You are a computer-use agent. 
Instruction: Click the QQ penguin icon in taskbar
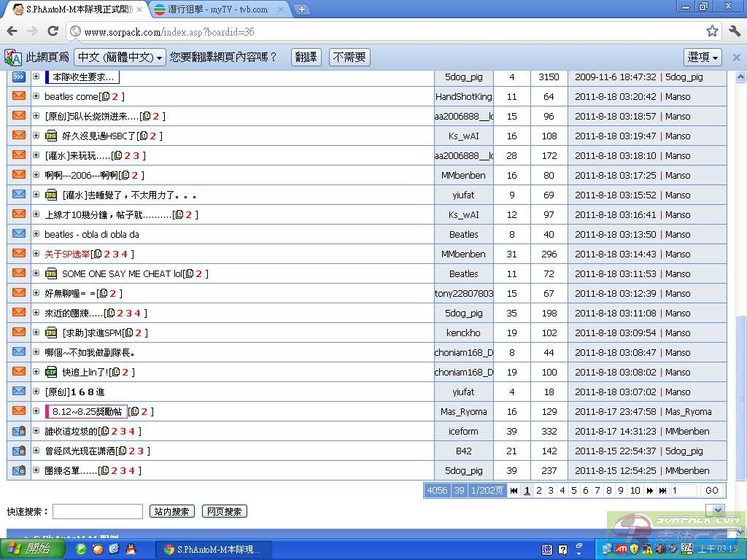click(131, 549)
